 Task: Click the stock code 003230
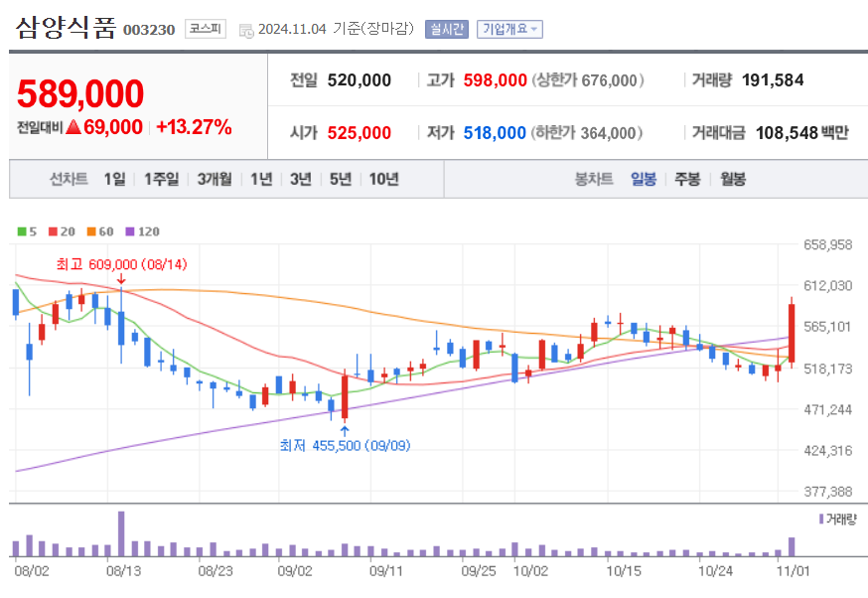click(149, 30)
